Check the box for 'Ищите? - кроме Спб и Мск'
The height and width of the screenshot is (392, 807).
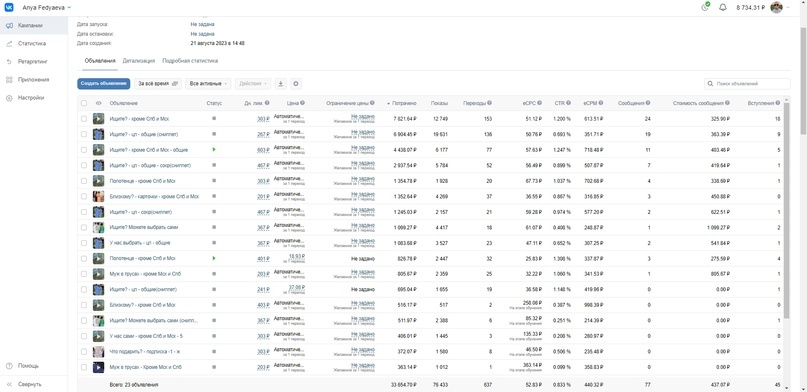point(84,119)
